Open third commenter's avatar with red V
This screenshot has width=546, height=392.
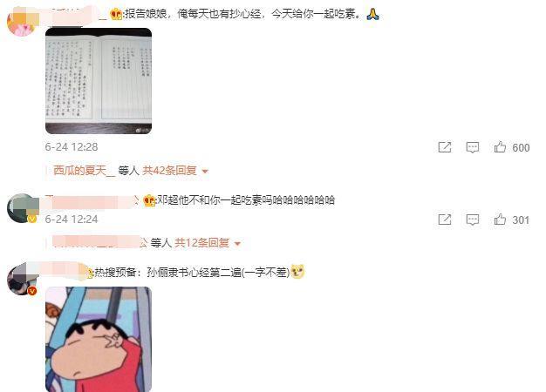tap(22, 279)
